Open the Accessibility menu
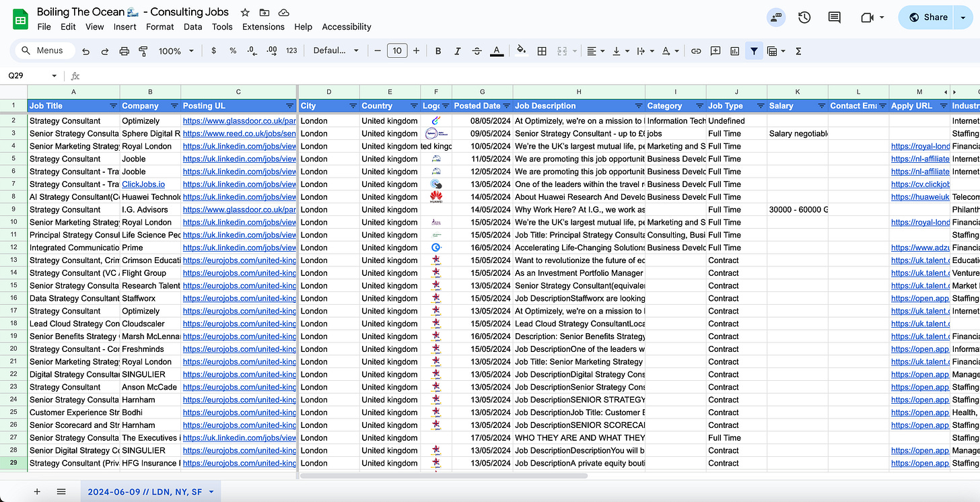The height and width of the screenshot is (502, 980). (347, 27)
